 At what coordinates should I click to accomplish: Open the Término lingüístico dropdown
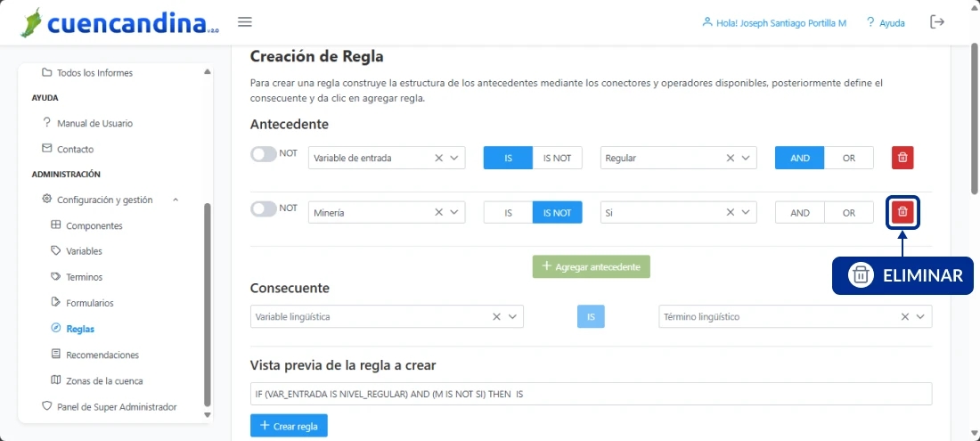(922, 316)
